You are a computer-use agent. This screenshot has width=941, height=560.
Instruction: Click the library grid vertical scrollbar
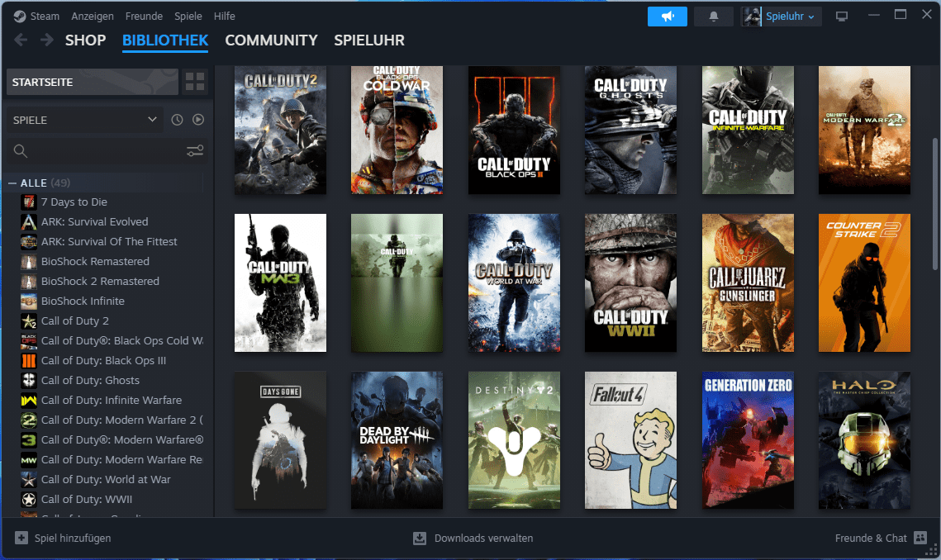pos(935,204)
